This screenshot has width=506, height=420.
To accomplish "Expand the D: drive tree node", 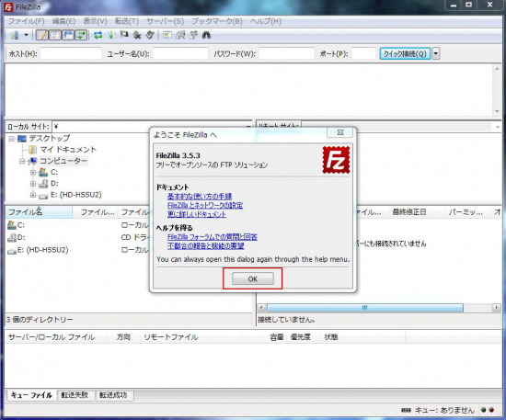I will [x=33, y=184].
